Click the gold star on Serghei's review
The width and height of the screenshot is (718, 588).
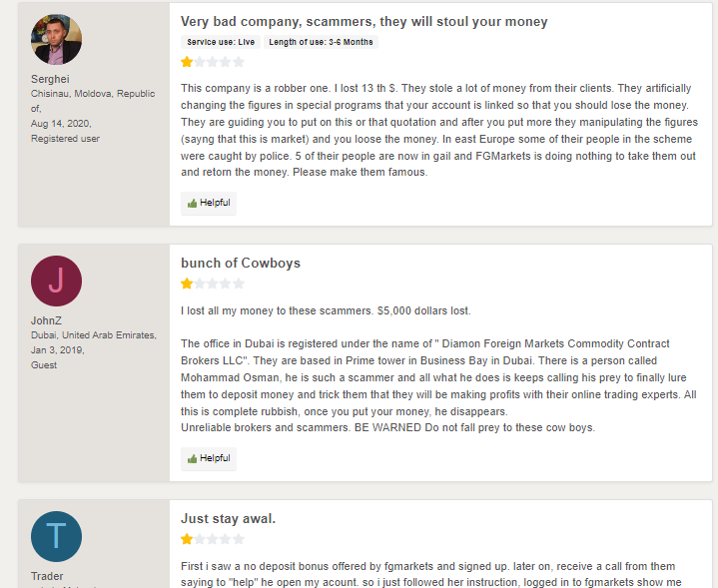pyautogui.click(x=187, y=62)
